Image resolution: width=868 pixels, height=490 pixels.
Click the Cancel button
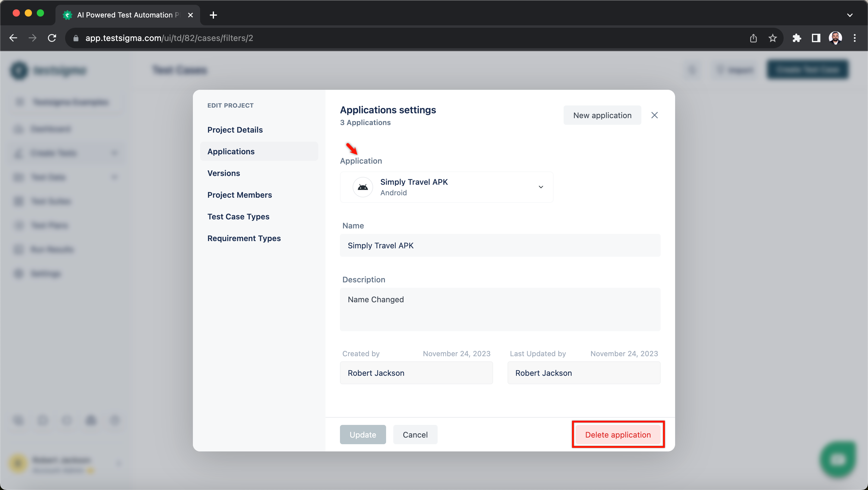tap(415, 434)
